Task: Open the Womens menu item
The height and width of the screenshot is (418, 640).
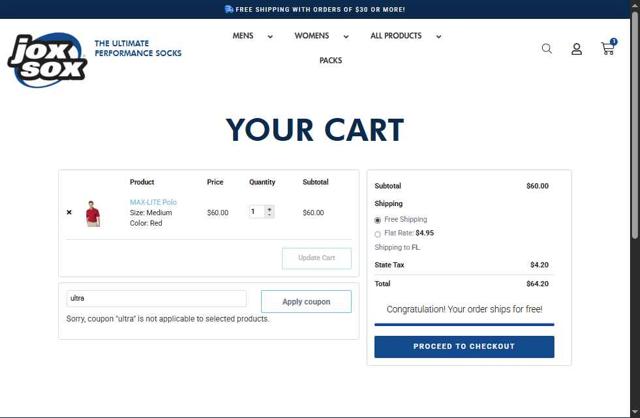Action: pos(312,36)
